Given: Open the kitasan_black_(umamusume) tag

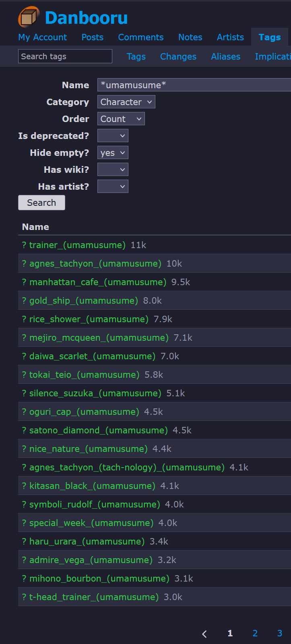Looking at the screenshot, I should click(92, 486).
